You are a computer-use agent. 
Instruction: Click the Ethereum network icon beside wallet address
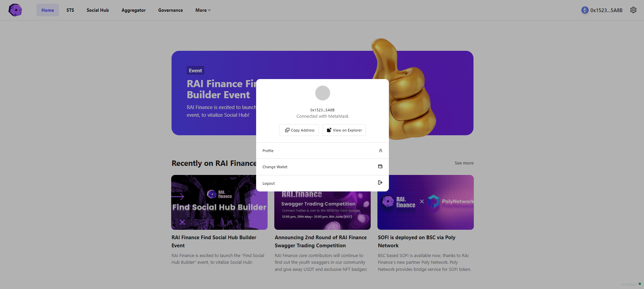585,10
